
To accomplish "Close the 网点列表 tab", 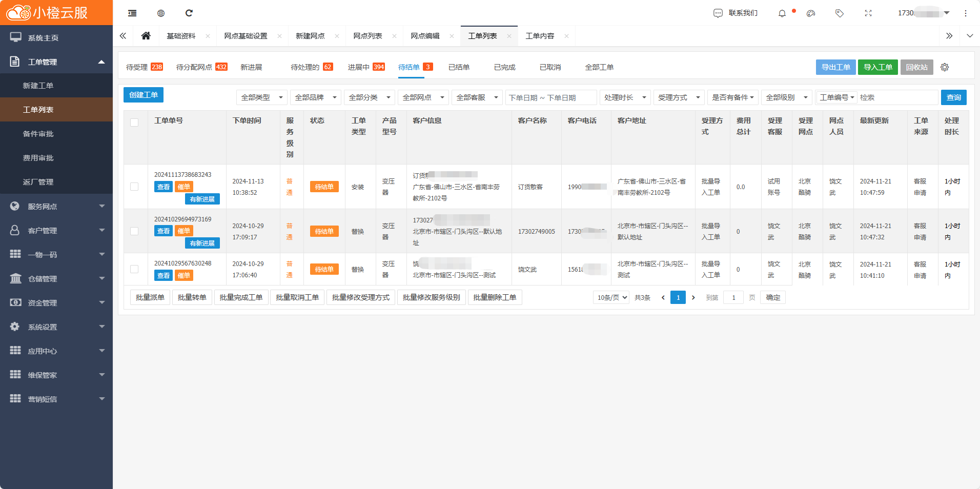I will [x=394, y=36].
